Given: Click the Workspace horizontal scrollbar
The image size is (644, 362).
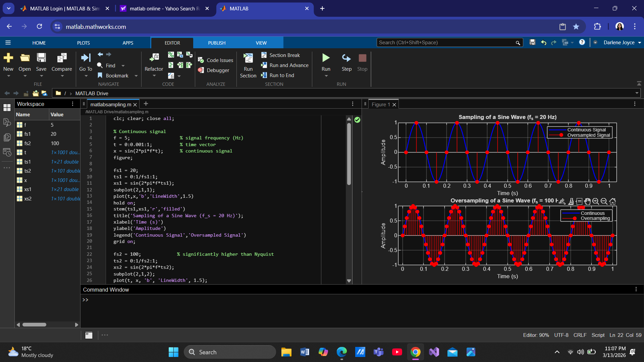Looking at the screenshot, I should click(34, 324).
